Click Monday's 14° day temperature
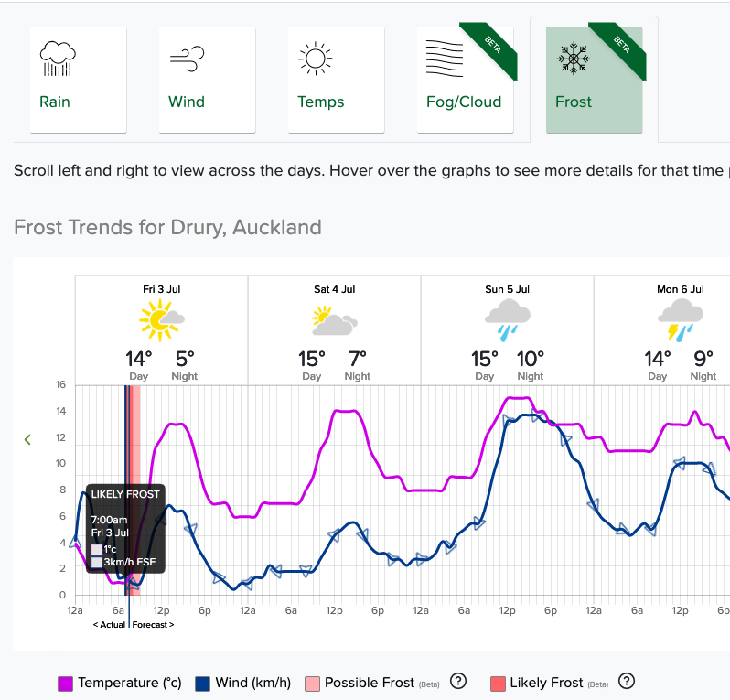 pos(658,359)
